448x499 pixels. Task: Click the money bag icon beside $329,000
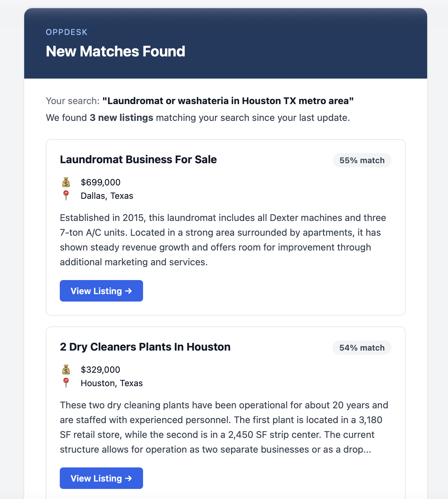(66, 370)
